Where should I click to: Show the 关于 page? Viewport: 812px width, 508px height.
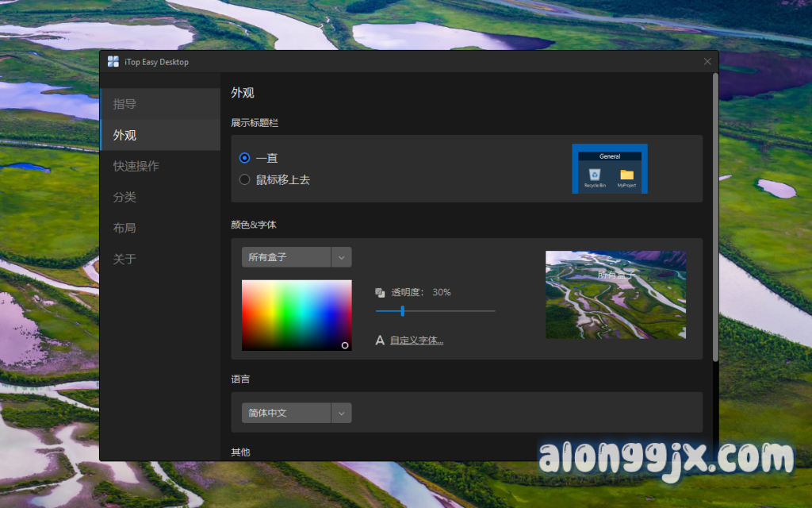point(124,259)
